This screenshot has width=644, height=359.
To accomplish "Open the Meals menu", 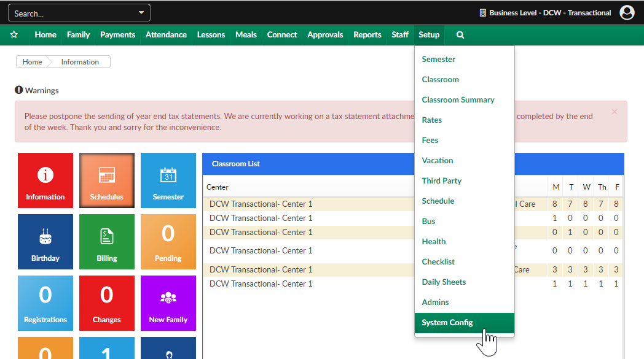I will coord(246,35).
